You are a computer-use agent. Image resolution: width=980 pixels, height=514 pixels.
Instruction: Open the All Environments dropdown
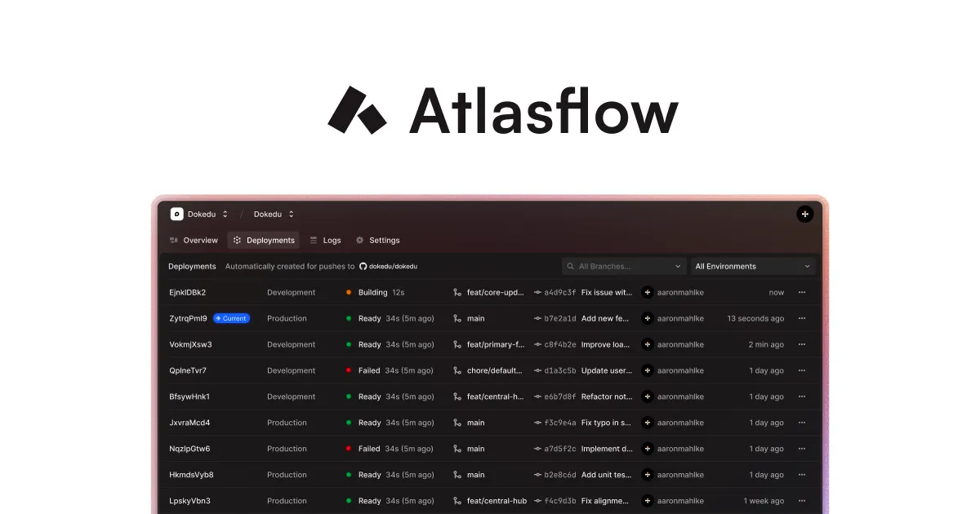coord(753,266)
